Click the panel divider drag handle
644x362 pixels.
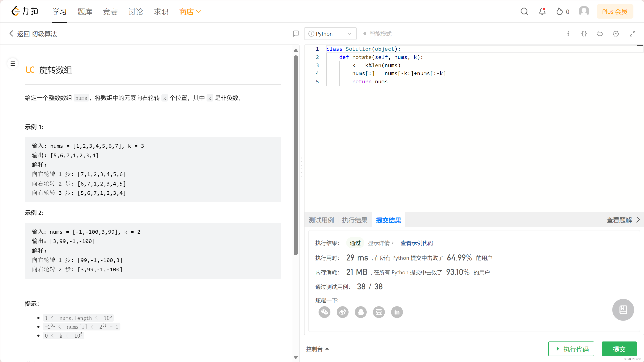(x=302, y=167)
